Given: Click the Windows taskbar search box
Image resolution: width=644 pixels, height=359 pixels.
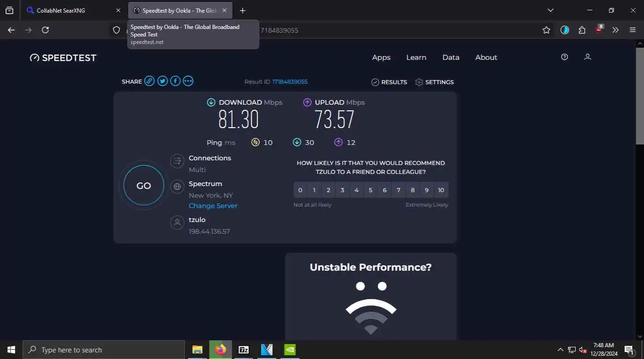Looking at the screenshot, I should 103,350.
